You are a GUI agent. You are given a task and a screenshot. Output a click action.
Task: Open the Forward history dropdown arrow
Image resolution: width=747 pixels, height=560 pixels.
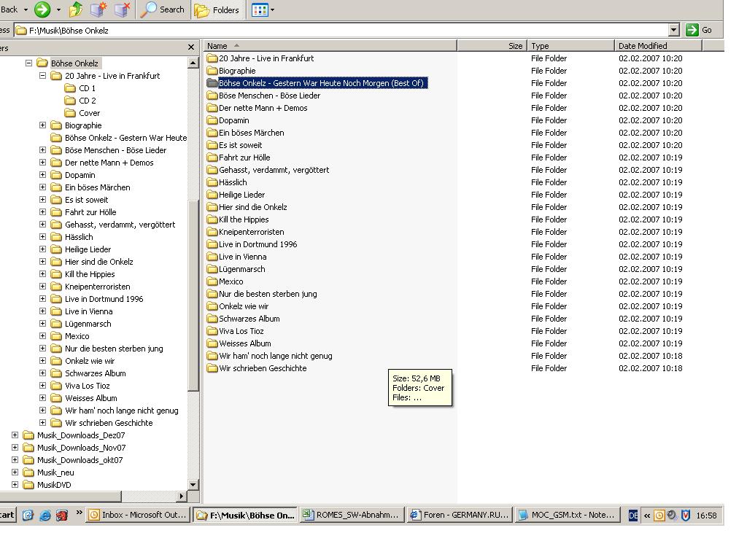(58, 9)
